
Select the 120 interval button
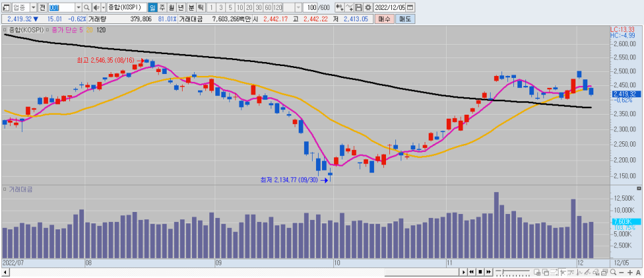(x=277, y=7)
